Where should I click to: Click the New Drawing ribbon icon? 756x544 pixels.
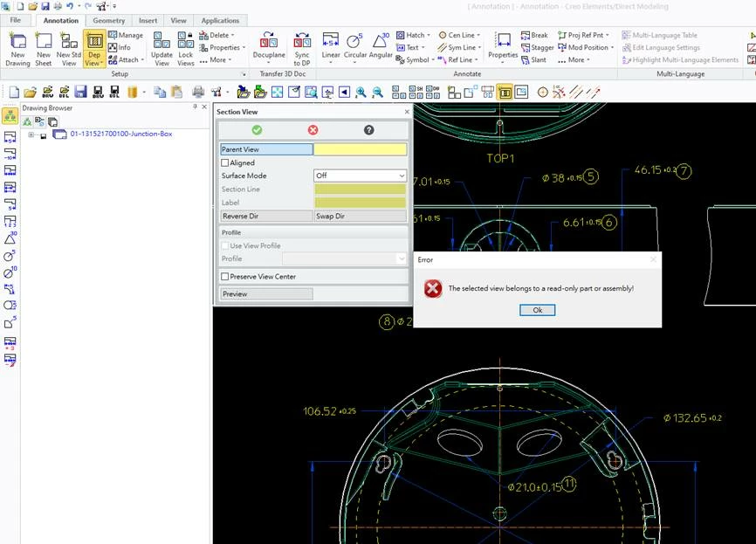click(17, 49)
